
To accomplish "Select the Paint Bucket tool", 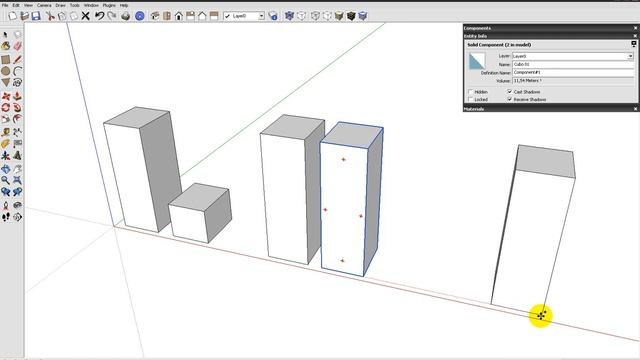I will coord(5,46).
